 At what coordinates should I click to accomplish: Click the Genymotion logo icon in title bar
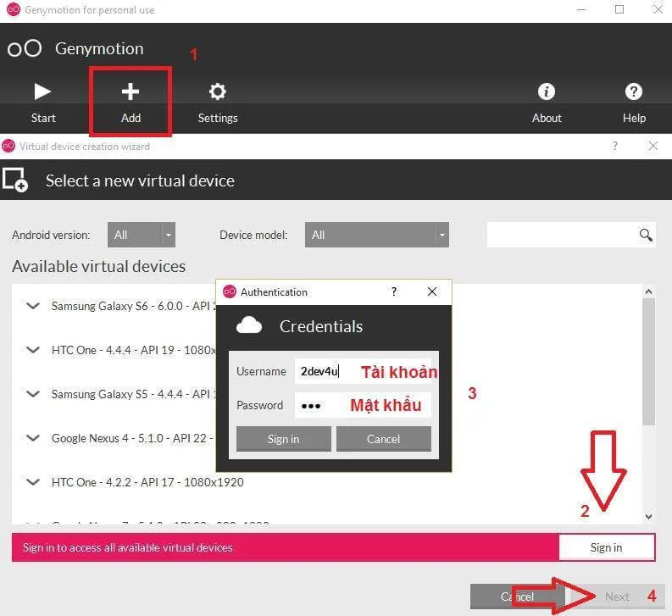14,9
